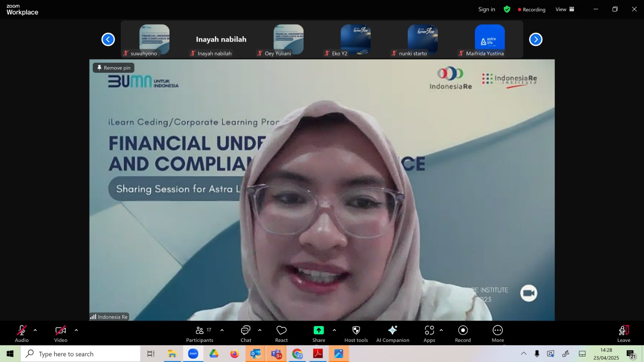Open the View layout menu
644x362 pixels.
tap(565, 9)
